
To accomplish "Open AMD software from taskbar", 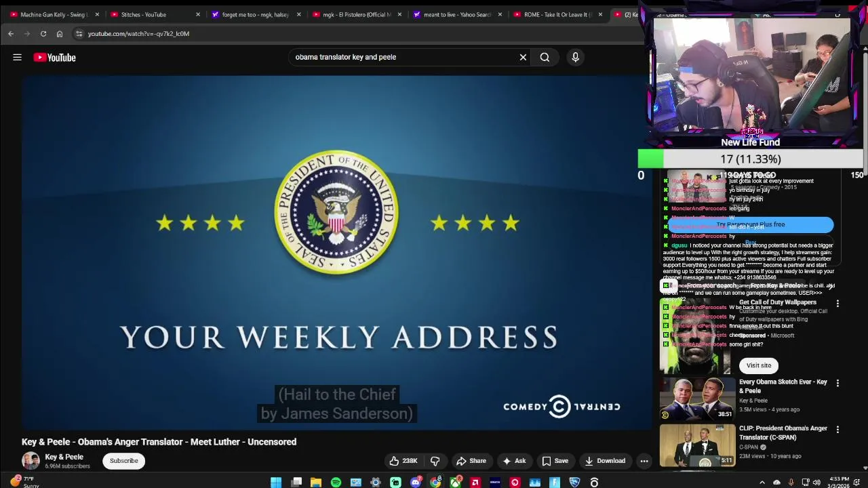I will 475,483.
